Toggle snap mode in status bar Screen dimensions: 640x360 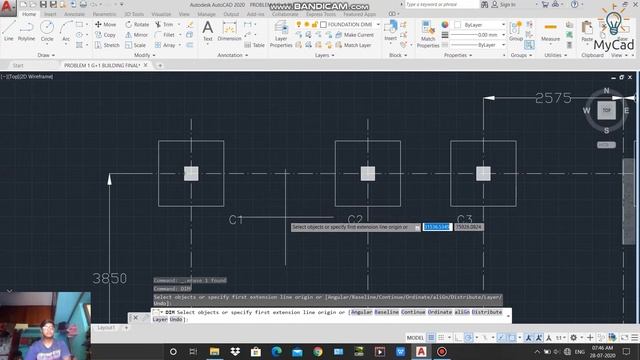(441, 338)
